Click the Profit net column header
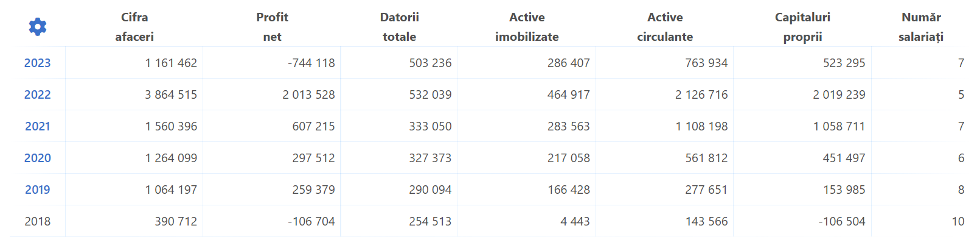The width and height of the screenshot is (980, 245). click(x=272, y=27)
